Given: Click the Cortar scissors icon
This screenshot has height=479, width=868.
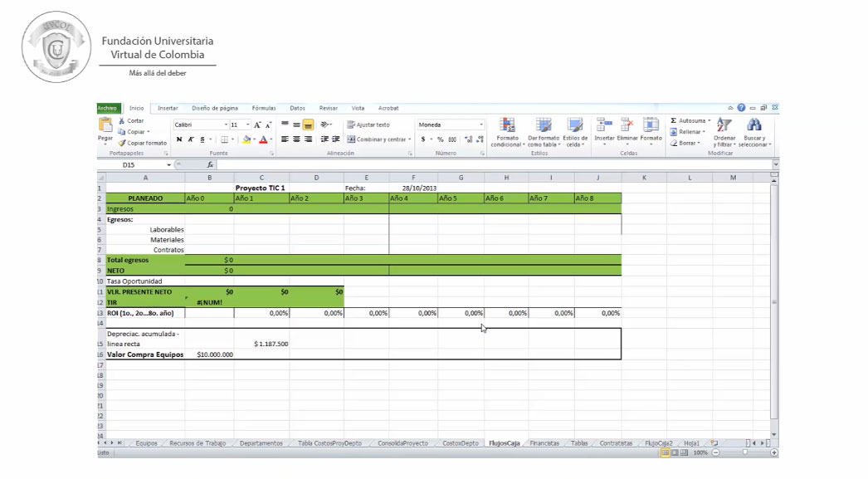Looking at the screenshot, I should tap(122, 121).
